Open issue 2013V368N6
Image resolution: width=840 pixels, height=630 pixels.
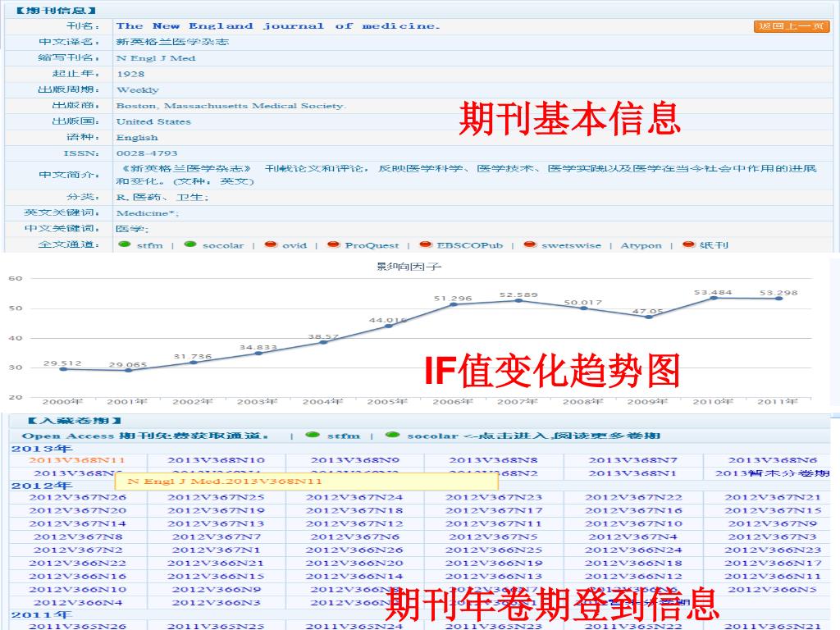tap(773, 460)
